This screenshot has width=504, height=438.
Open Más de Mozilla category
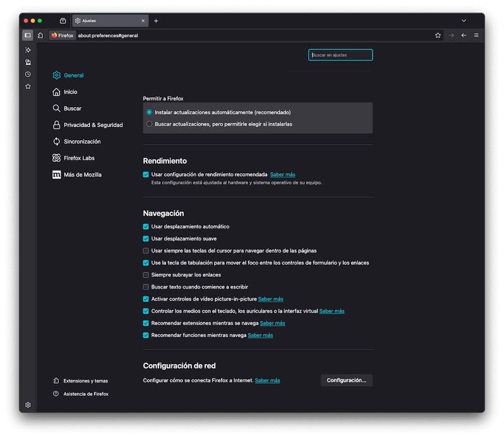(x=77, y=175)
